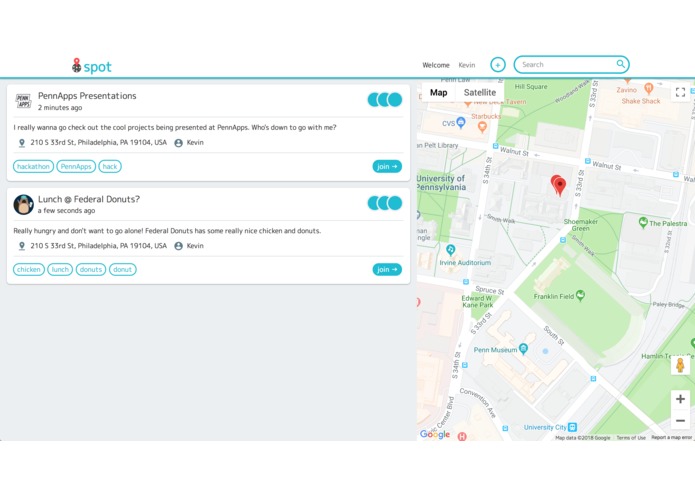The image size is (695, 494).
Task: Zoom out the map with minus button
Action: click(x=680, y=420)
